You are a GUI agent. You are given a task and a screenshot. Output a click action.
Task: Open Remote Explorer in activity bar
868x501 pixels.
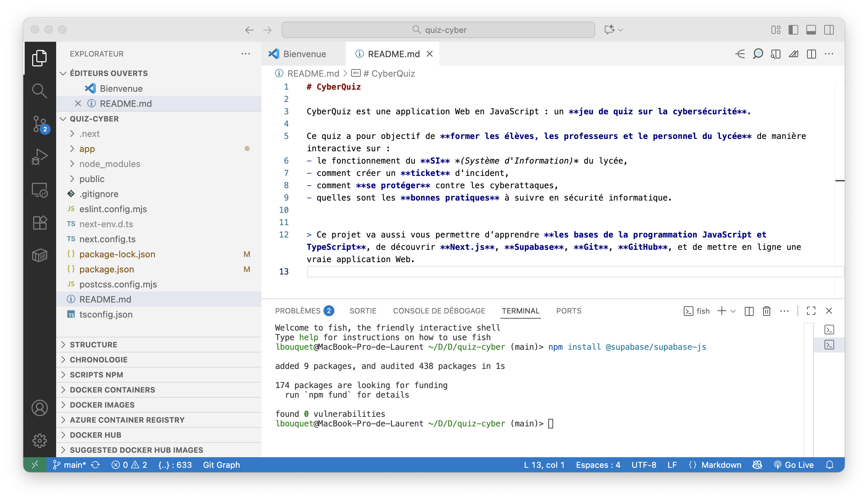tap(40, 190)
